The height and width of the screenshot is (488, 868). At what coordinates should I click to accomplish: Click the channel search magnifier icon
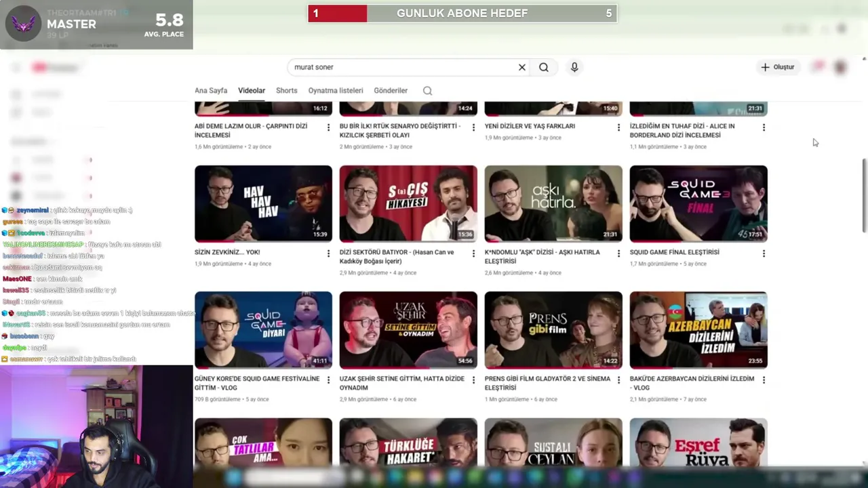(x=427, y=91)
